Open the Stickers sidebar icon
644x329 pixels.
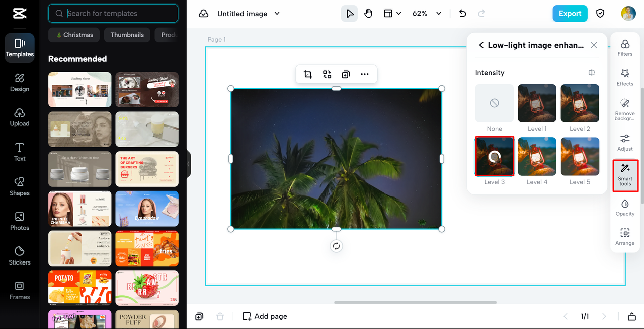point(20,256)
